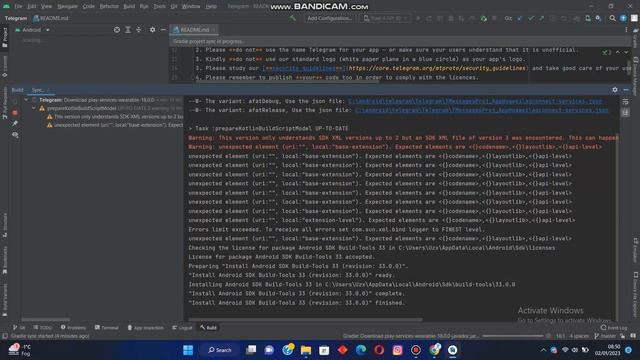Image resolution: width=640 pixels, height=360 pixels.
Task: Open editor tabs kebab menu
Action: point(626,30)
